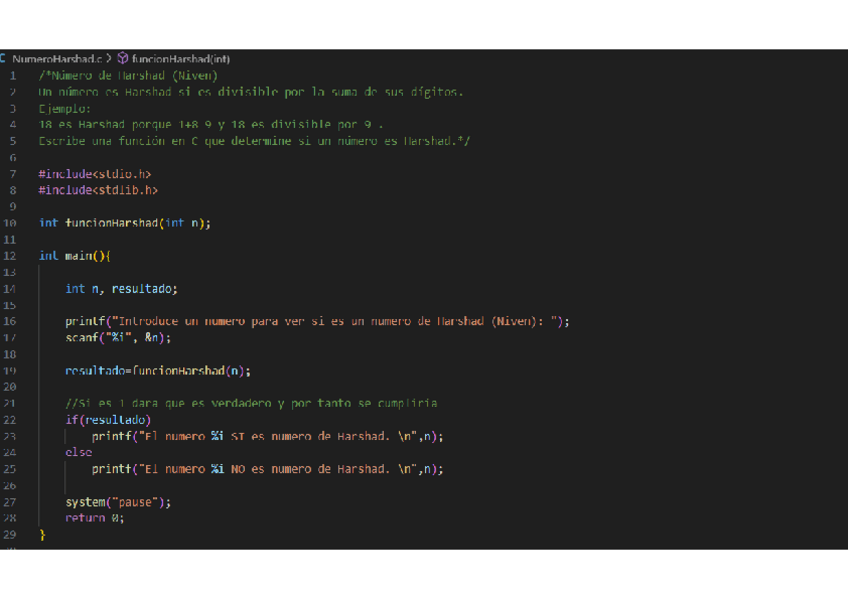Expand the breadcrumb chevron separator
Image resolution: width=848 pixels, height=599 pixels.
(110, 59)
